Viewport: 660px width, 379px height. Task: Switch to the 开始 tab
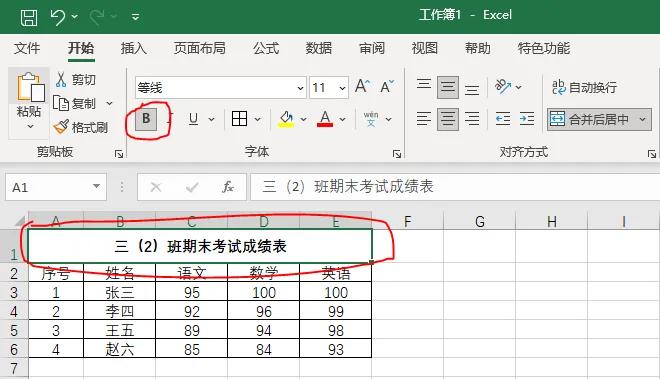(x=81, y=48)
